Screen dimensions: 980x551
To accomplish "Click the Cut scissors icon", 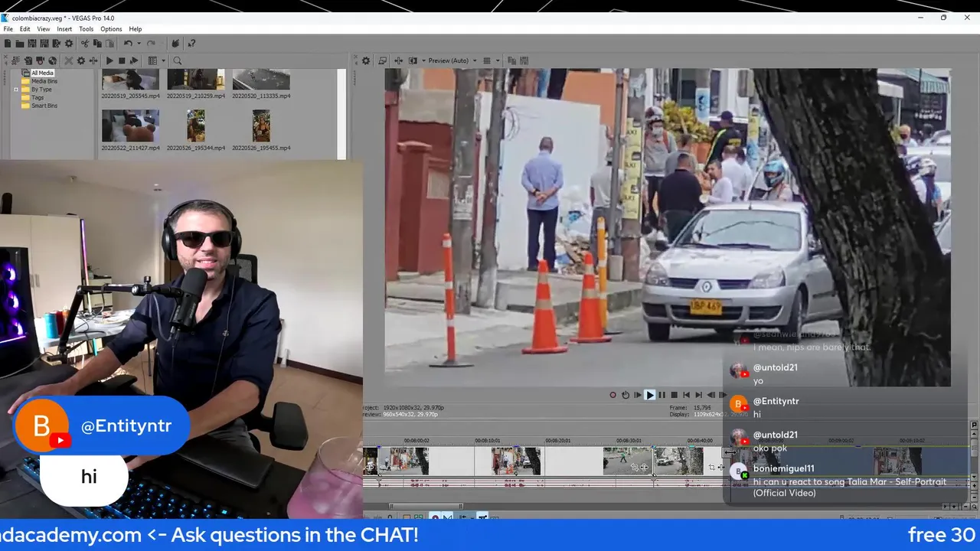I will 85,44.
